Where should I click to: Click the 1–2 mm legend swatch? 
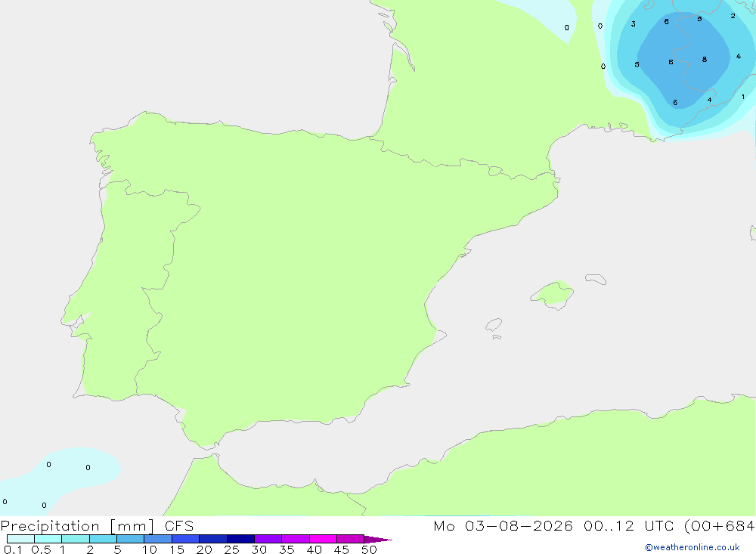(75, 539)
